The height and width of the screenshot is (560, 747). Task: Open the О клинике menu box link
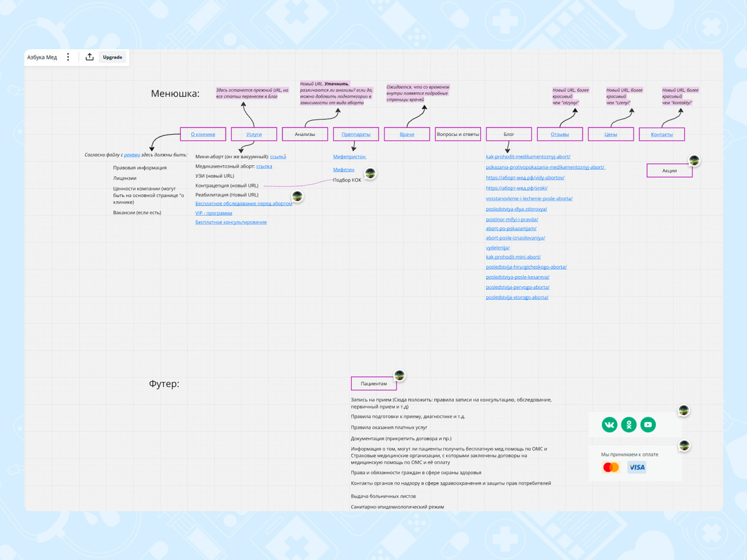(x=203, y=134)
